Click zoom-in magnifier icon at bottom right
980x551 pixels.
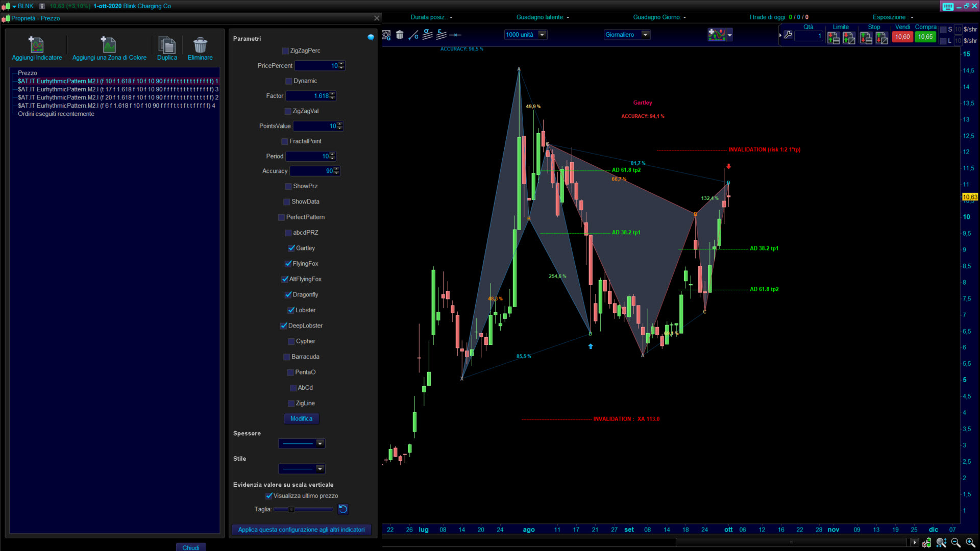click(970, 542)
